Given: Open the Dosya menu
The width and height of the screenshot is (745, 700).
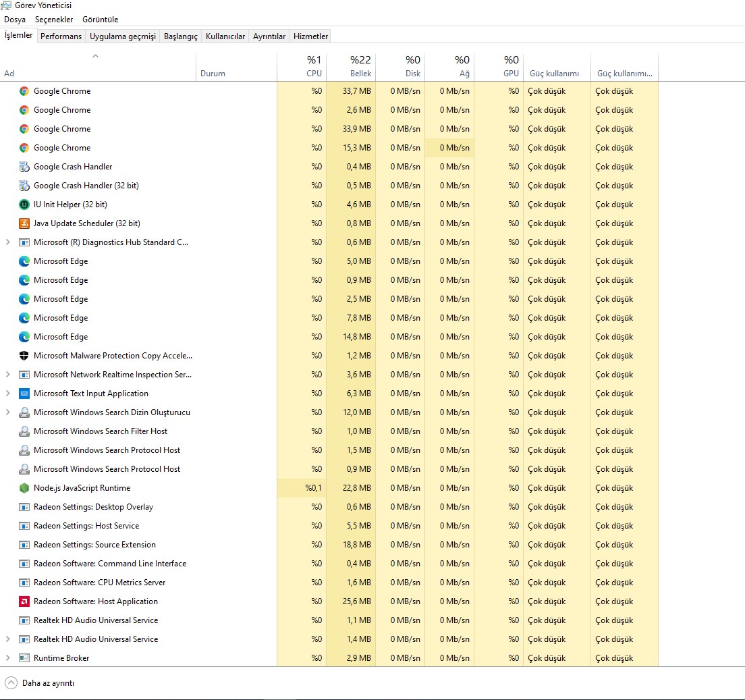Looking at the screenshot, I should tap(15, 20).
